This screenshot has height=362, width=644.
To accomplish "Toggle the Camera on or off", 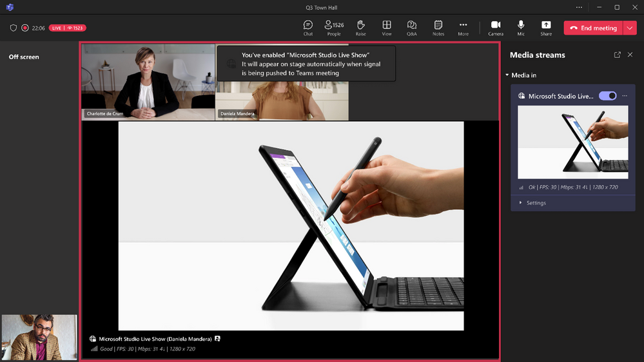I will (x=496, y=28).
